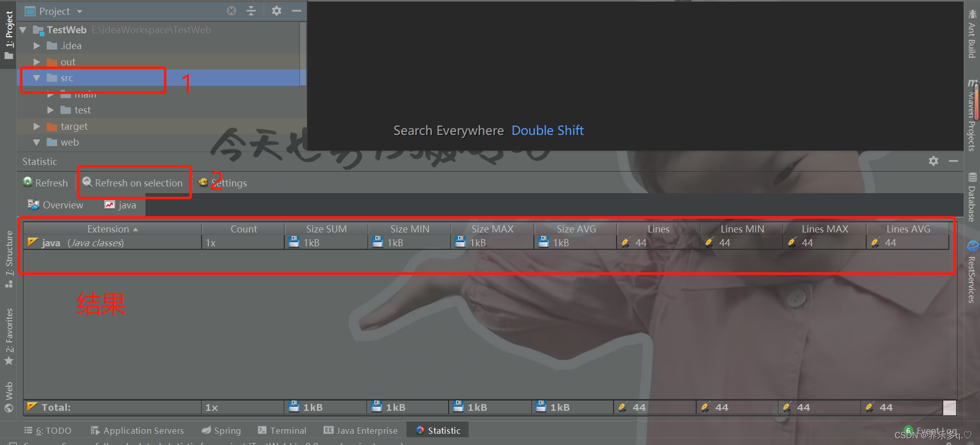Switch to the java statistics tab
This screenshot has width=980, height=445.
[x=120, y=205]
